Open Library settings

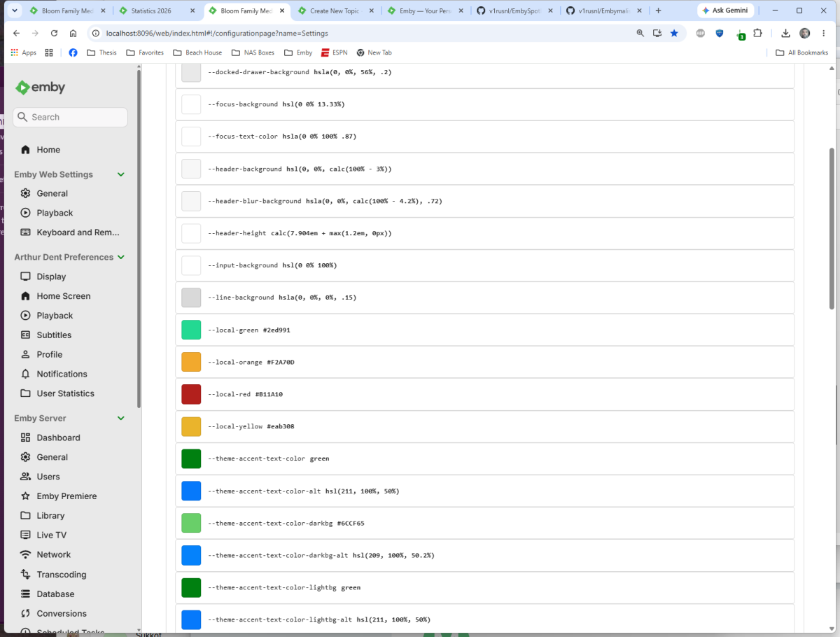(x=50, y=516)
